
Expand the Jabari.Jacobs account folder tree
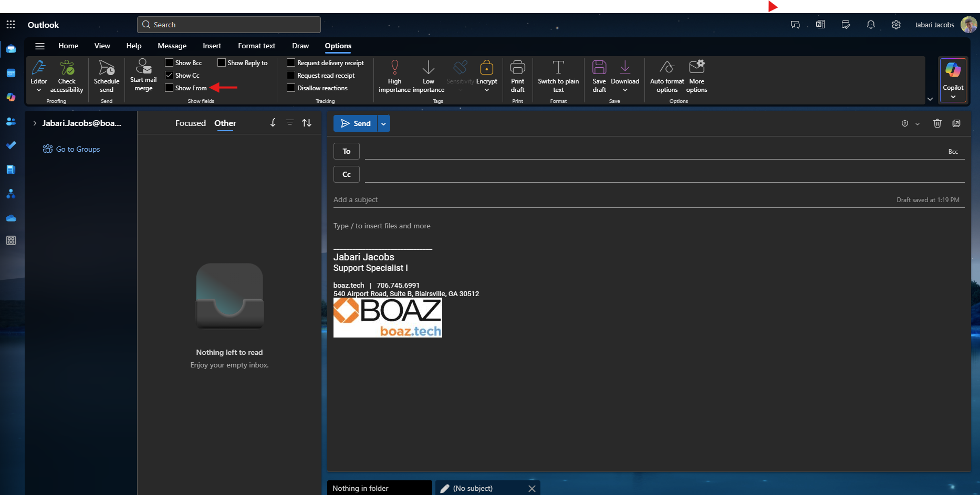[x=35, y=123]
